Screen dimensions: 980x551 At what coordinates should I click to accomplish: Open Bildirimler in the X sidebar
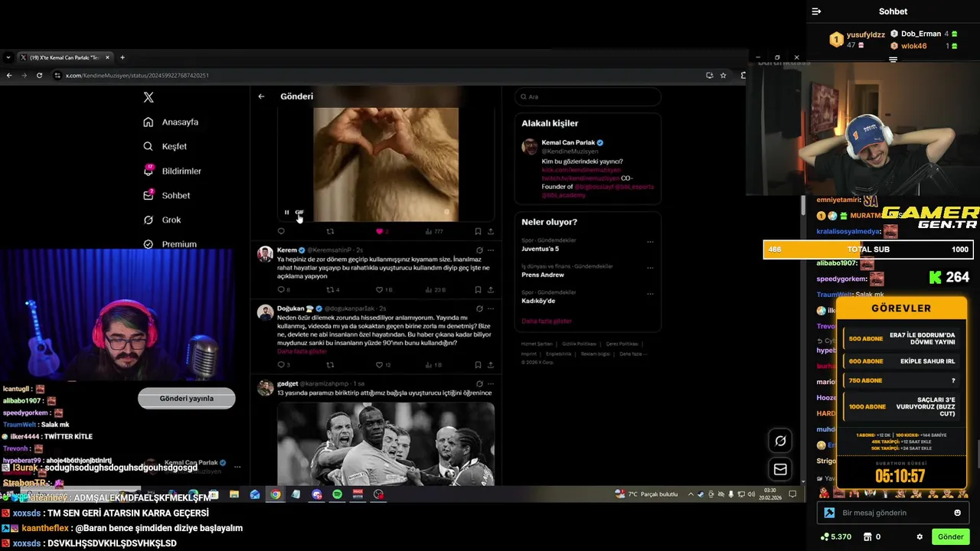[172, 171]
